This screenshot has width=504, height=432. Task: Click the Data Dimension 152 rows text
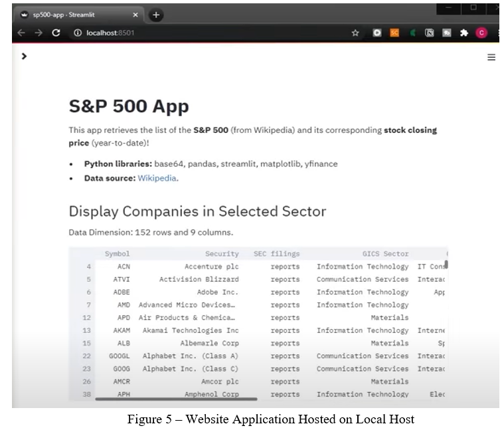pos(151,232)
